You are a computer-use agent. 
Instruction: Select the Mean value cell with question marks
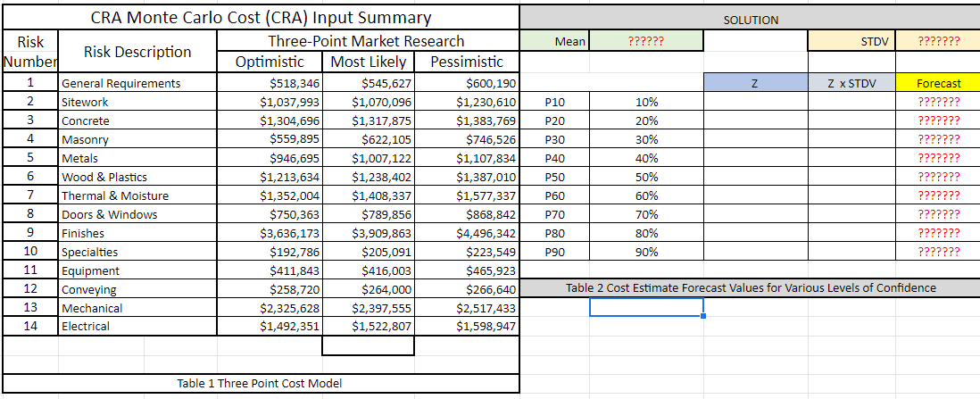(x=646, y=42)
